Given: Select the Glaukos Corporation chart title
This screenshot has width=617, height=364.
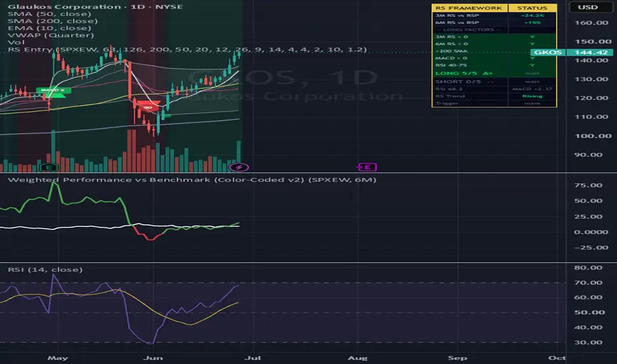Looking at the screenshot, I should tap(95, 7).
